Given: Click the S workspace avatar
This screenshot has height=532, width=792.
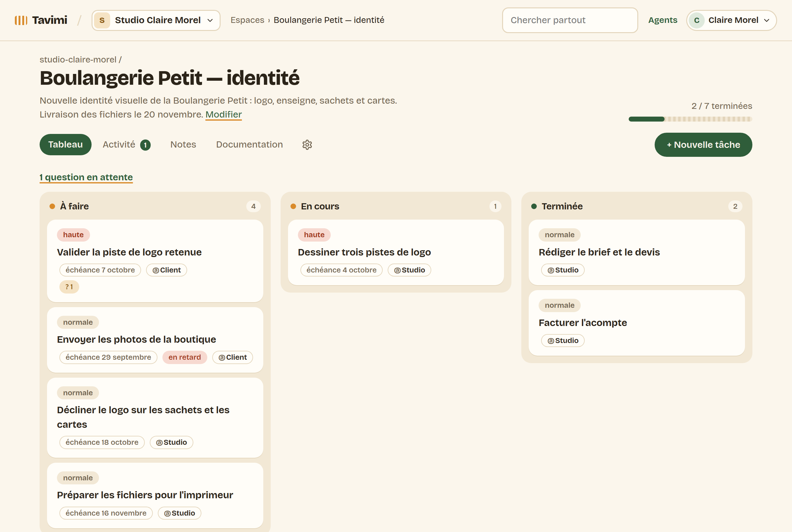Looking at the screenshot, I should pyautogui.click(x=102, y=20).
